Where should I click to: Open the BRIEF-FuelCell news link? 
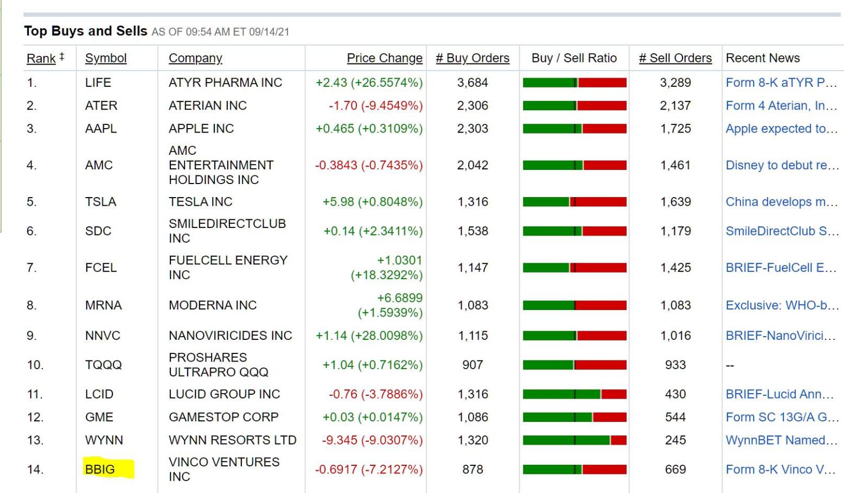point(781,268)
